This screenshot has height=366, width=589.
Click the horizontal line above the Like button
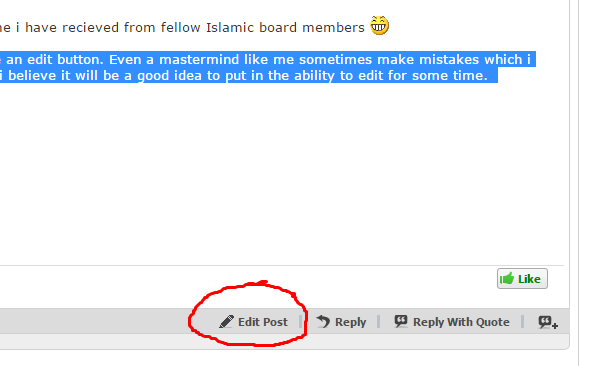click(282, 265)
